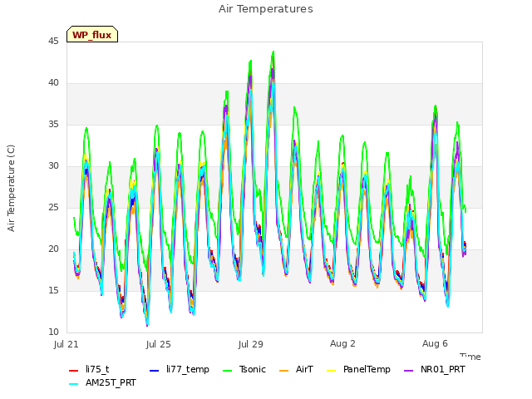Click the Air Temperature (C) axis title

point(11,189)
